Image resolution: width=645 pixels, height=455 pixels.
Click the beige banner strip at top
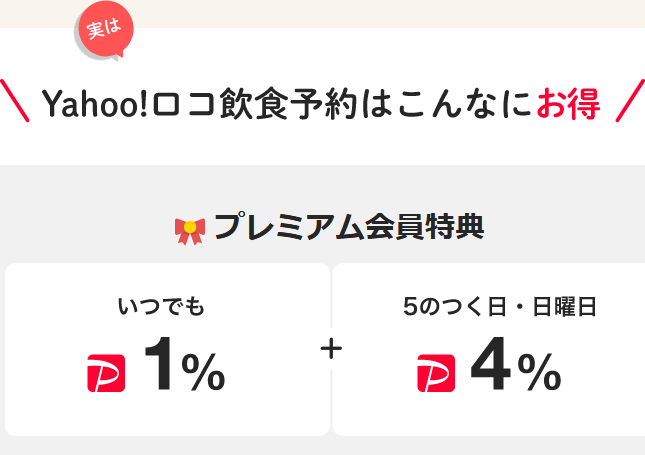point(322,14)
